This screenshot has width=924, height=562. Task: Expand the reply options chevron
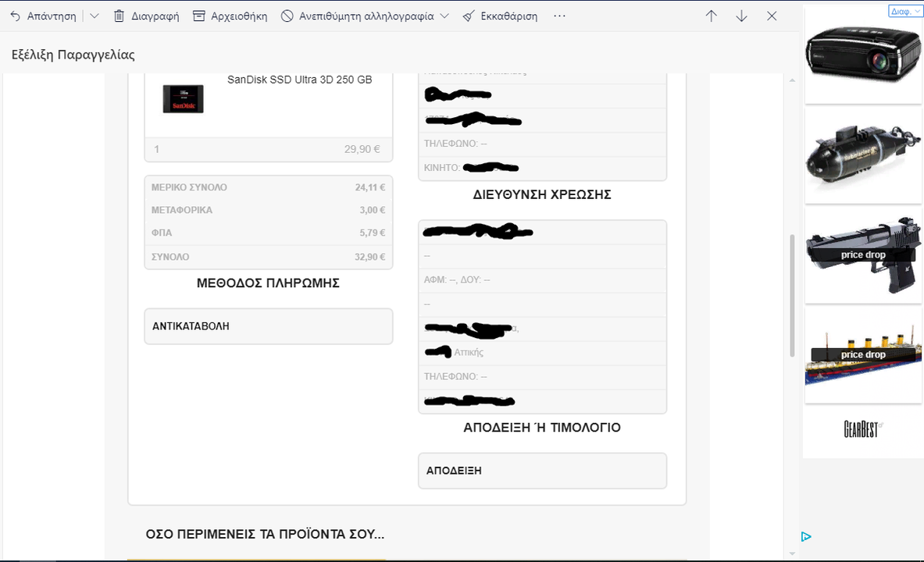(x=95, y=16)
